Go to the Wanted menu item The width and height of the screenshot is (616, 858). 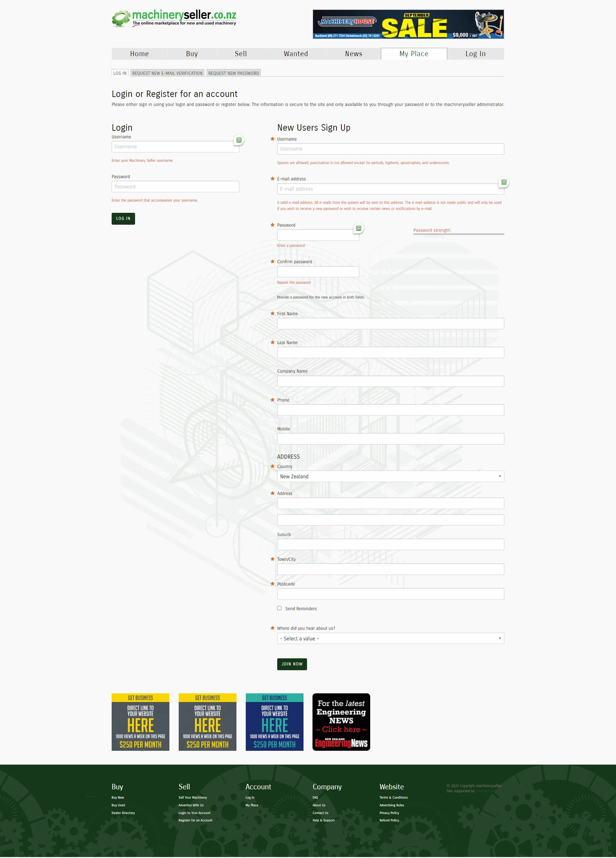[x=296, y=54]
